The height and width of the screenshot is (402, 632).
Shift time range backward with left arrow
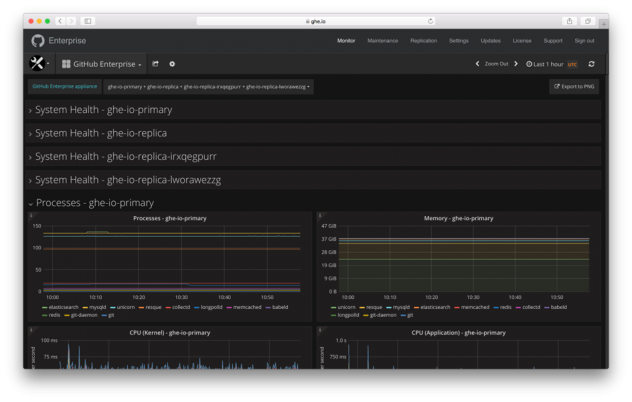click(477, 64)
